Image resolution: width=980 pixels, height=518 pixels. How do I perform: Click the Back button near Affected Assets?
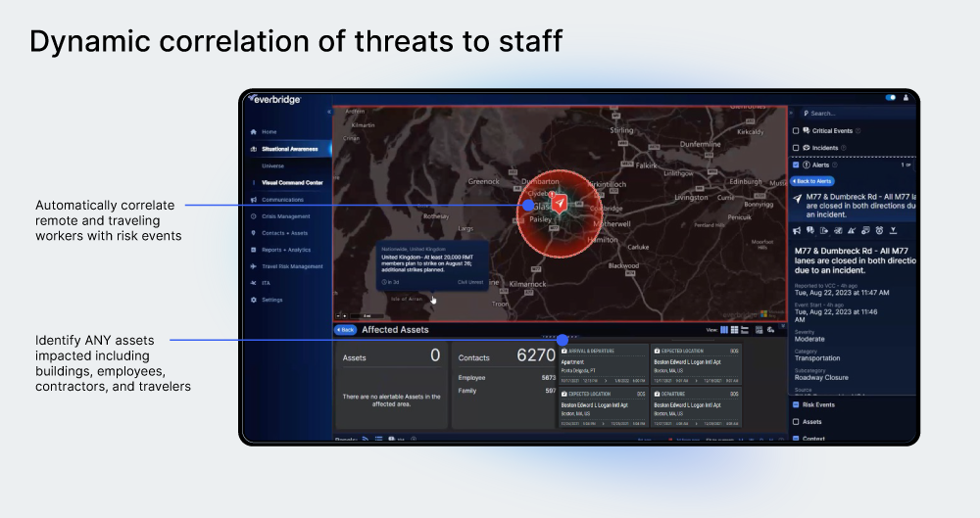[345, 330]
